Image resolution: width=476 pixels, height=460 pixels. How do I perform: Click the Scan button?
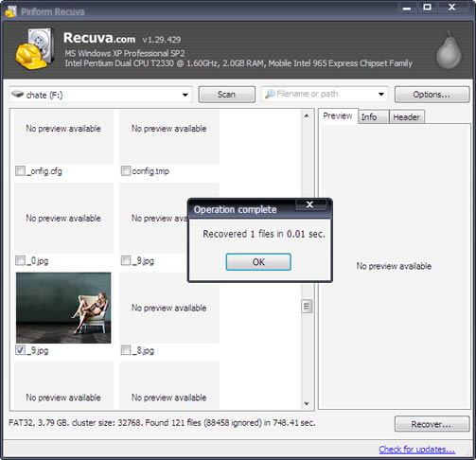[x=226, y=95]
